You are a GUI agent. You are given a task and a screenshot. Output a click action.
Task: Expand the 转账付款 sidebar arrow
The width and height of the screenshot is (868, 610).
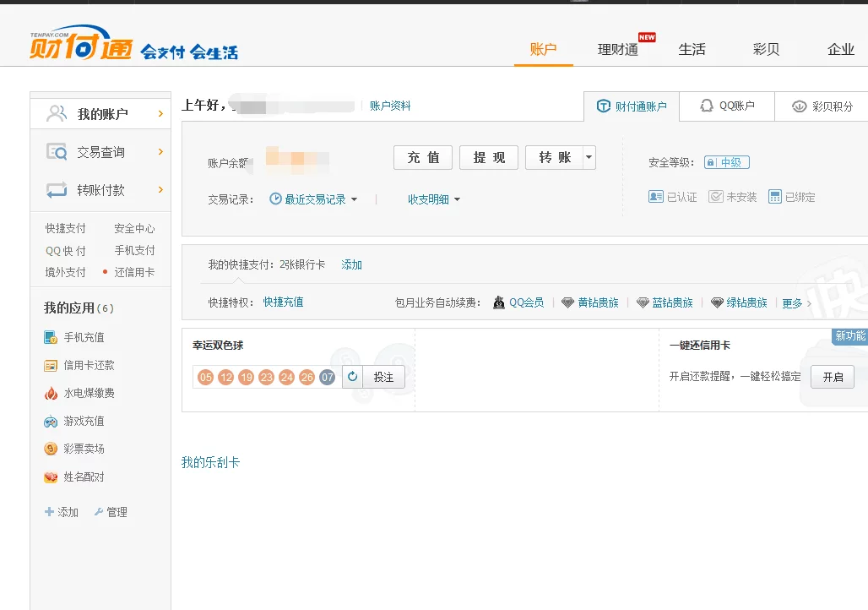(160, 189)
